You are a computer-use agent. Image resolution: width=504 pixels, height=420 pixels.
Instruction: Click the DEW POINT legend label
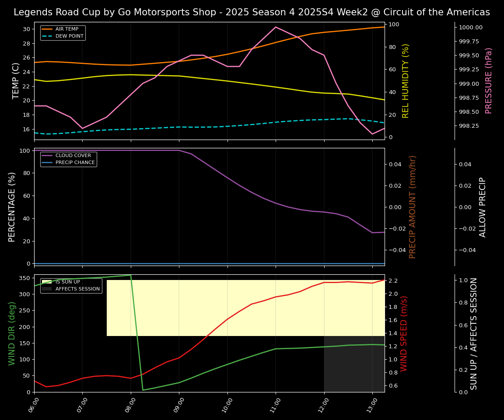click(x=69, y=36)
